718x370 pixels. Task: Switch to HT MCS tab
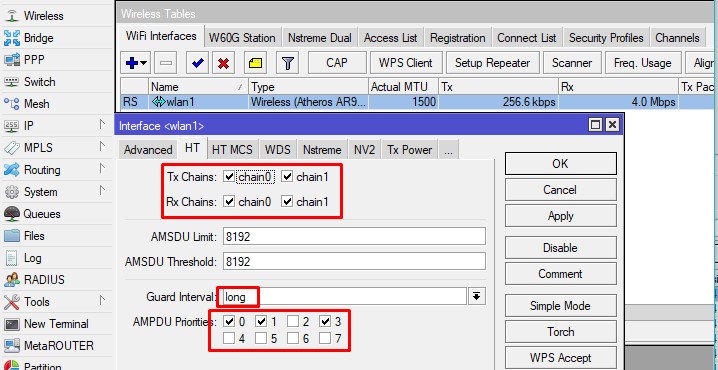[x=232, y=150]
